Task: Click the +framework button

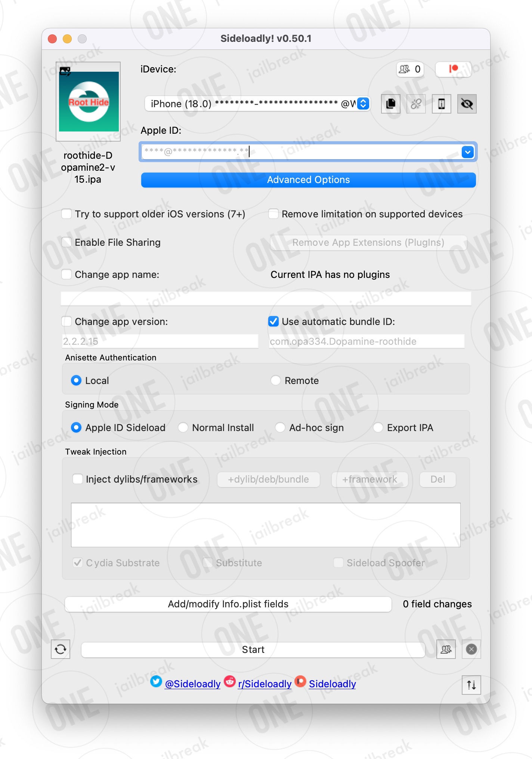Action: [x=370, y=479]
